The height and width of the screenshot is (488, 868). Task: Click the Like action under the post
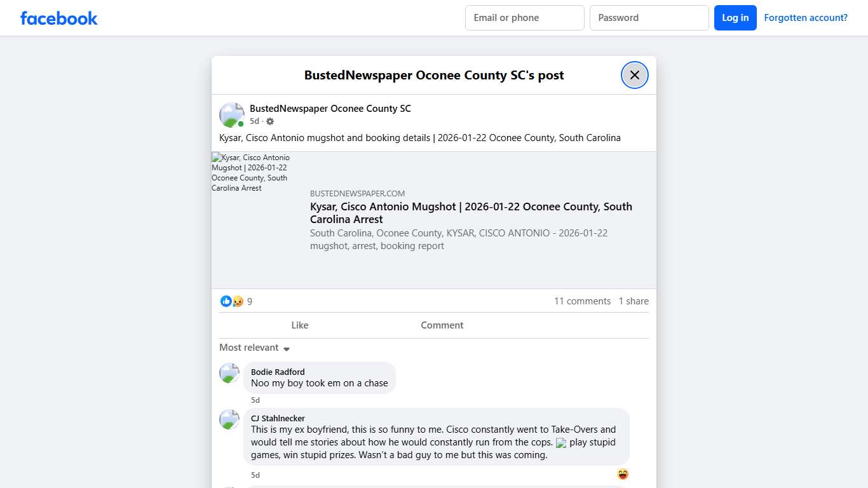click(300, 325)
